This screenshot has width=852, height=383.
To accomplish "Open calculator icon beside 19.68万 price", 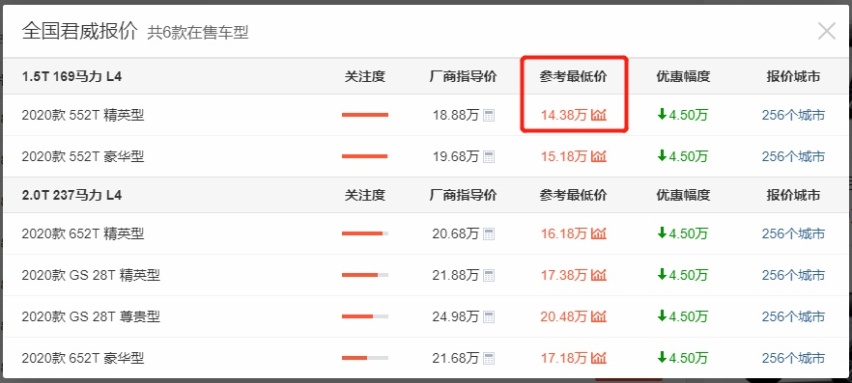I will tap(489, 156).
